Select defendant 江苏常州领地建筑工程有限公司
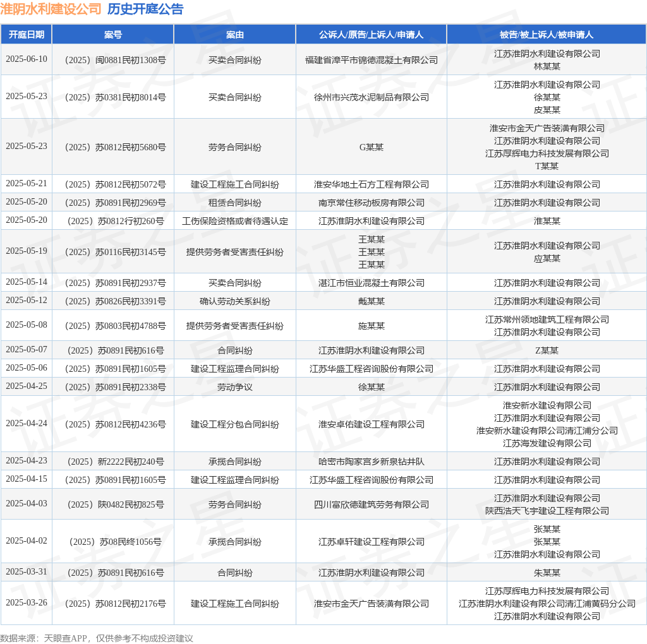The width and height of the screenshot is (647, 644). (547, 319)
